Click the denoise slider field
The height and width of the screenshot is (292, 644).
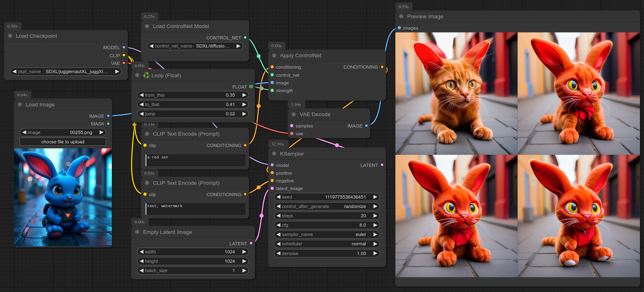pyautogui.click(x=326, y=253)
